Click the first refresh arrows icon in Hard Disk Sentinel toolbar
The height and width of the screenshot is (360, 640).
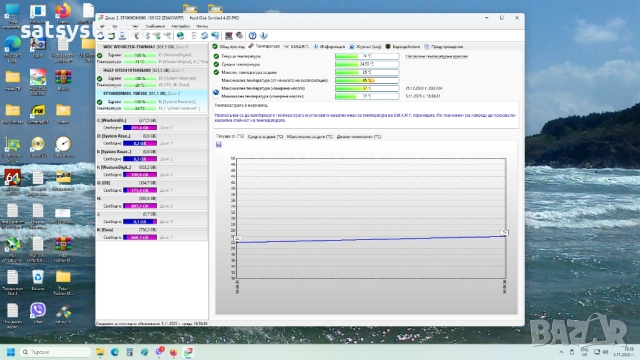pyautogui.click(x=101, y=36)
